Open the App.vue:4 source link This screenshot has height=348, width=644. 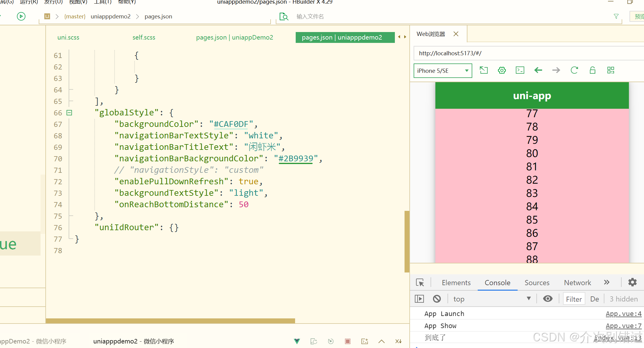click(623, 314)
